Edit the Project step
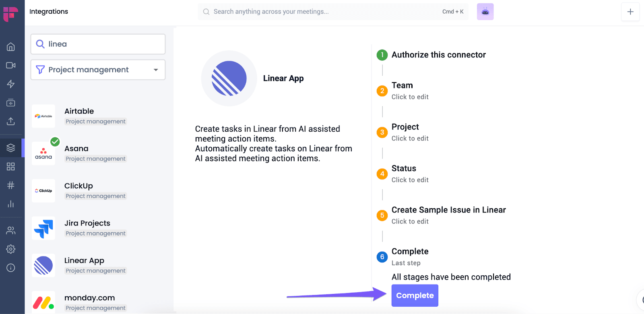Viewport: 644px width, 314px height. coord(410,132)
